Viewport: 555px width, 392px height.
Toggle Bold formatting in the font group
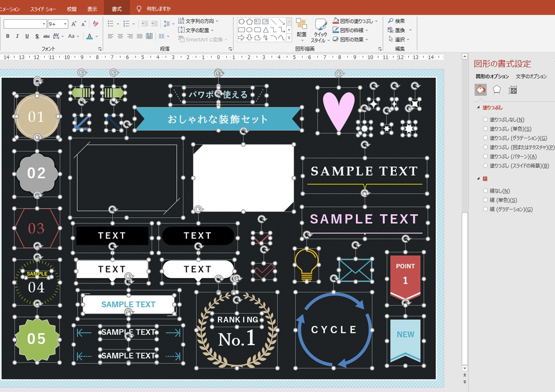[7, 36]
